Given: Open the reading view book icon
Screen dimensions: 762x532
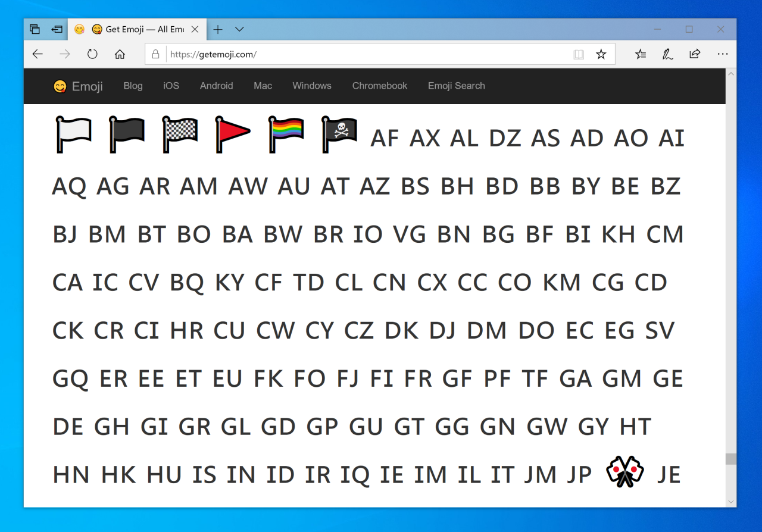Looking at the screenshot, I should (579, 54).
